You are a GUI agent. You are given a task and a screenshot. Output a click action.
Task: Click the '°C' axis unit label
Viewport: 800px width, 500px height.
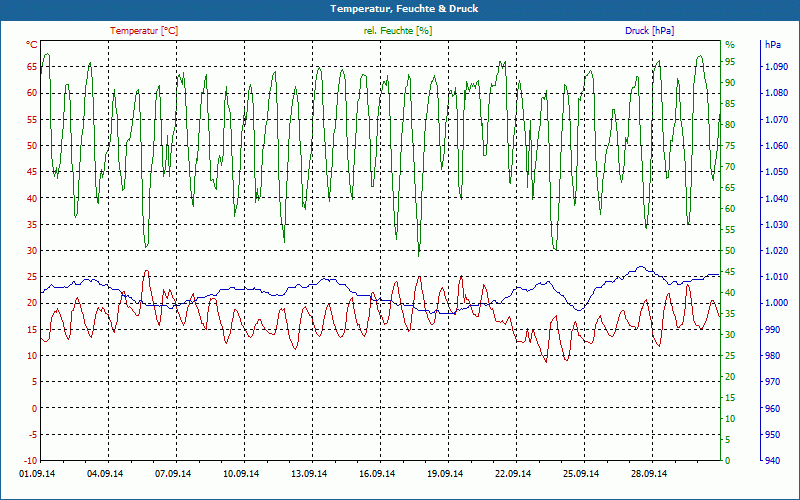(x=32, y=45)
